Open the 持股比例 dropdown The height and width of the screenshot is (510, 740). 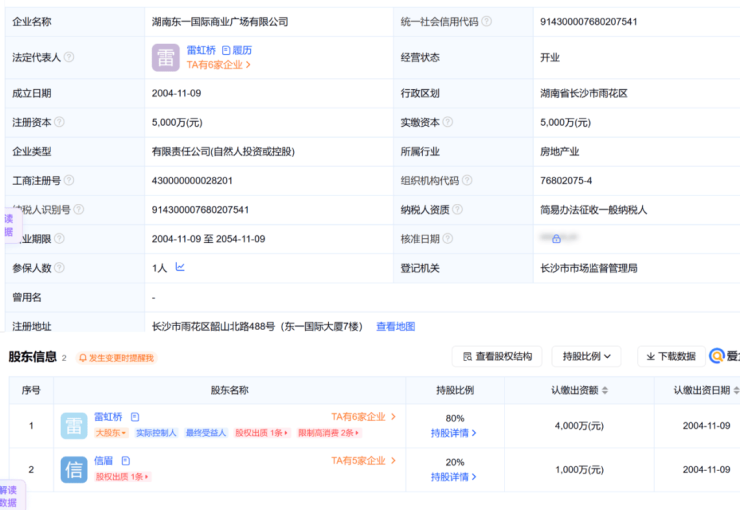[586, 357]
